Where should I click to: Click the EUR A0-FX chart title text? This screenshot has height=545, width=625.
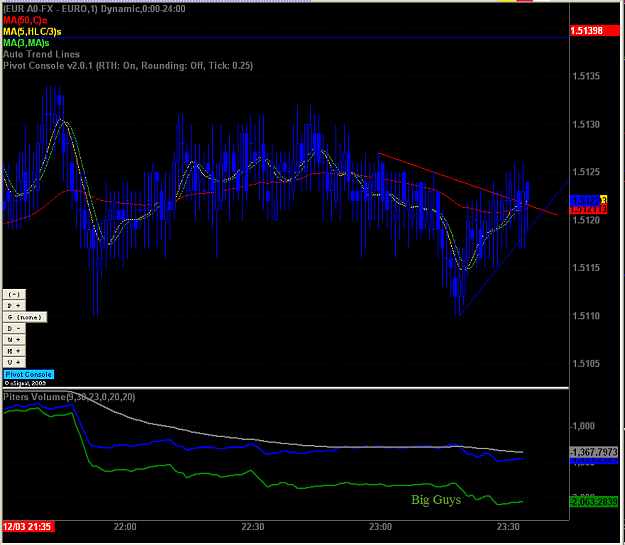(x=94, y=9)
